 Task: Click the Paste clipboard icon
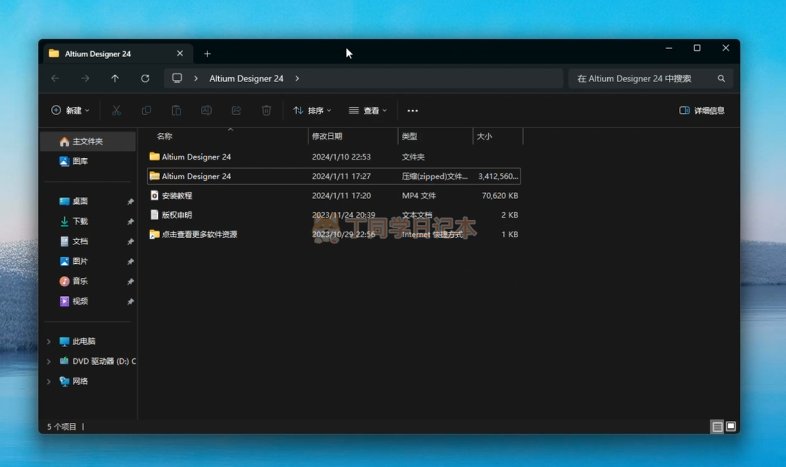click(x=176, y=110)
